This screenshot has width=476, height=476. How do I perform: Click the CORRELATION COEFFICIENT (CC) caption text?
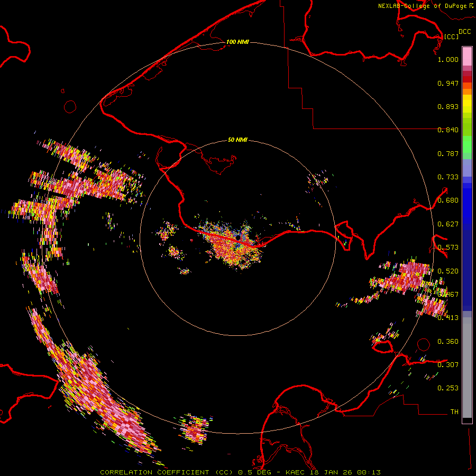click(x=166, y=472)
